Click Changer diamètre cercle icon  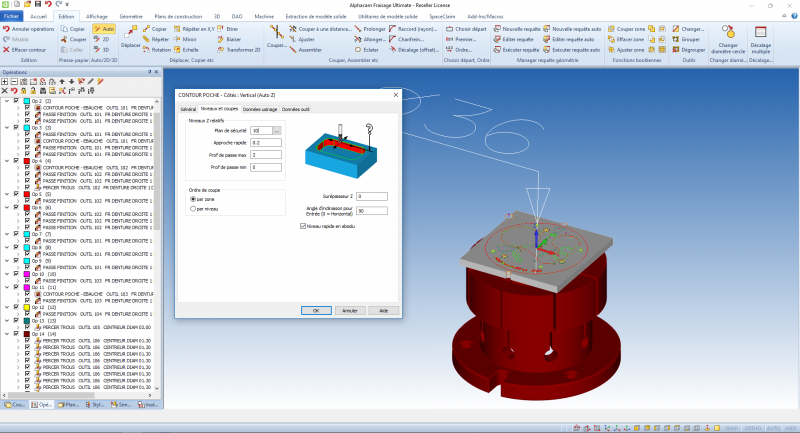[x=727, y=34]
